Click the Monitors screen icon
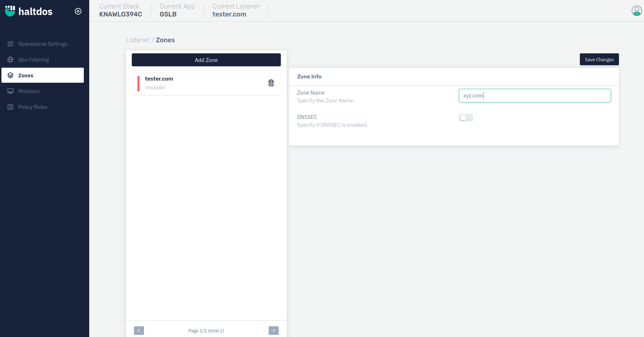Image resolution: width=644 pixels, height=337 pixels. 10,91
